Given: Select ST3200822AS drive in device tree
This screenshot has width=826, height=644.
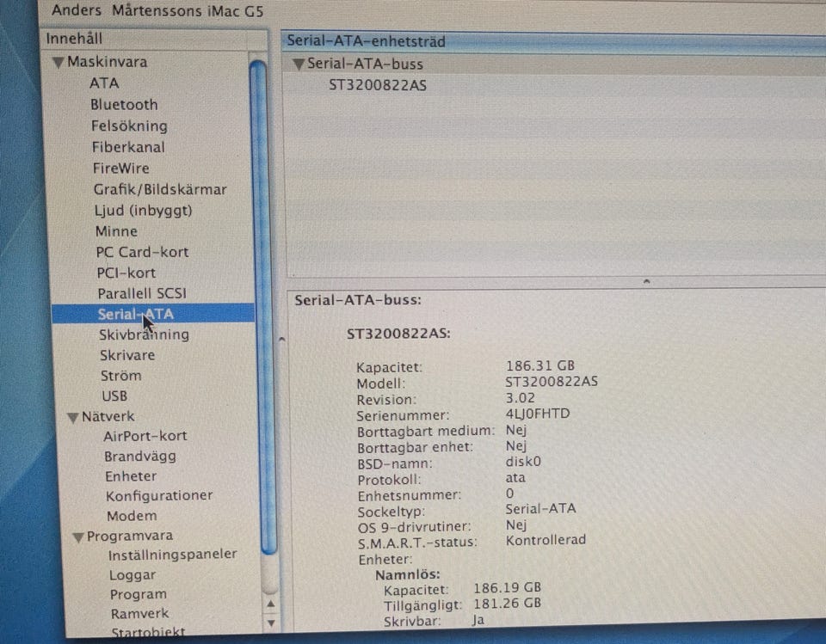Looking at the screenshot, I should click(378, 85).
